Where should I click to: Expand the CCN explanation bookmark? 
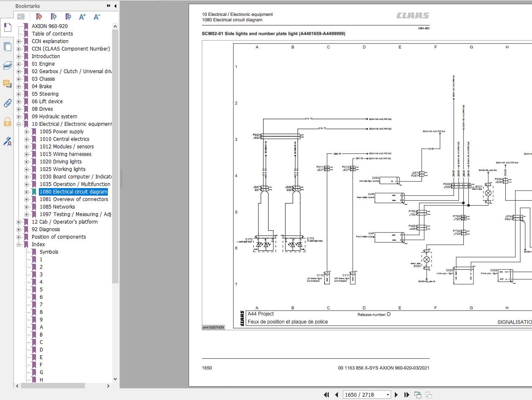(x=19, y=41)
